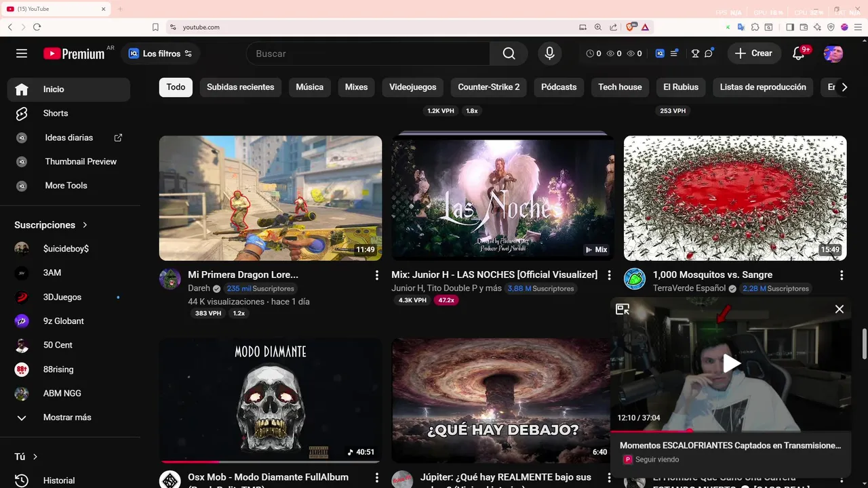Viewport: 868px width, 488px height.
Task: Click the magnifier search button
Action: click(509, 54)
